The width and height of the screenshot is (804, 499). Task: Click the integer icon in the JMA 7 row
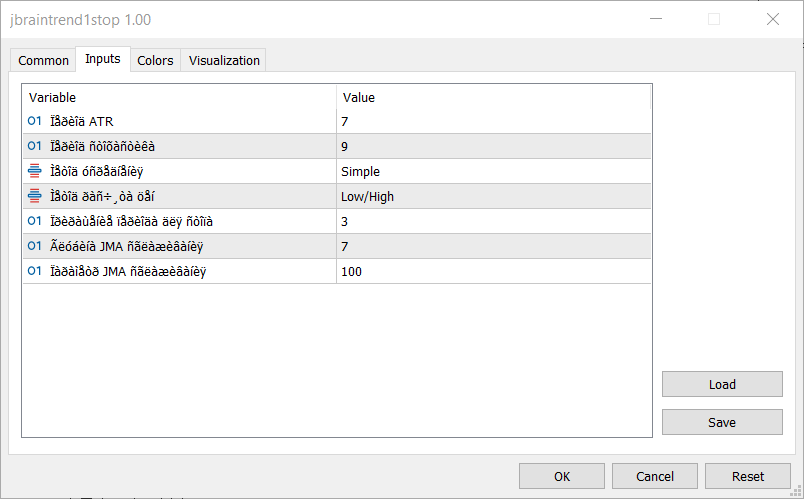35,246
